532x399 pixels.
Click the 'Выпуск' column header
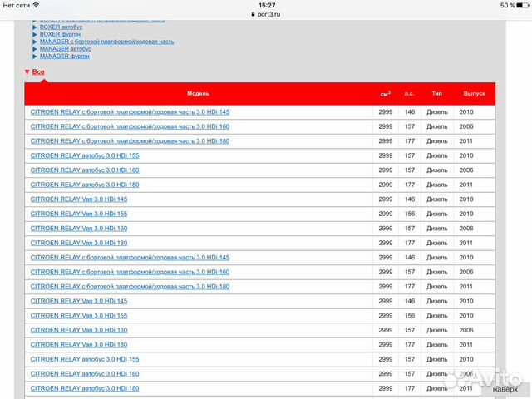474,94
